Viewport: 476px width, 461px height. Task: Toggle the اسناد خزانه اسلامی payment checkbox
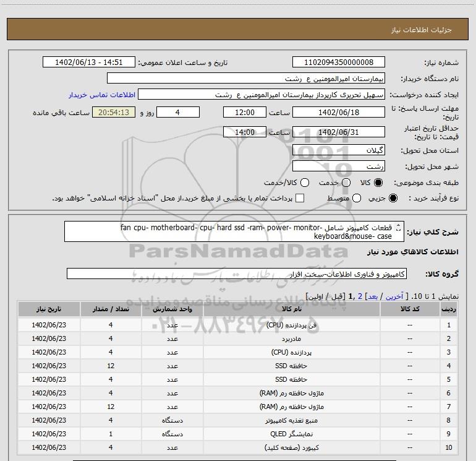pos(300,198)
